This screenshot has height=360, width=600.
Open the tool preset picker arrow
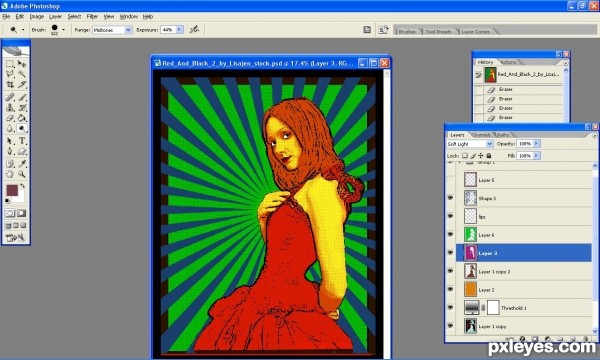[x=23, y=30]
